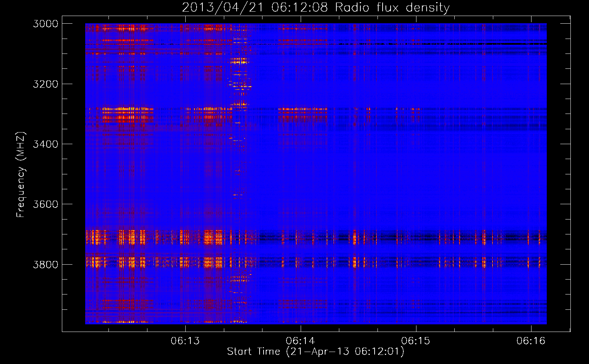Image resolution: width=589 pixels, height=364 pixels.
Task: Click the 3600 frequency tick label
Action: click(46, 204)
